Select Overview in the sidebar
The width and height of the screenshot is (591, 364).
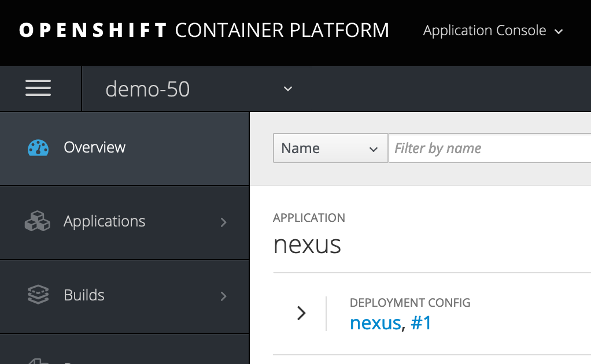124,148
